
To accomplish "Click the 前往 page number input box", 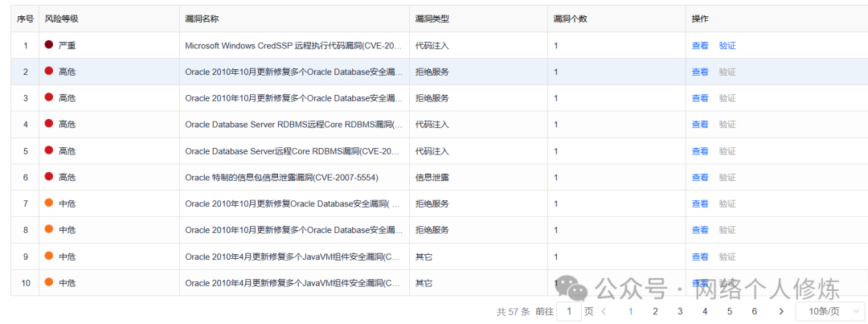I will tap(568, 311).
